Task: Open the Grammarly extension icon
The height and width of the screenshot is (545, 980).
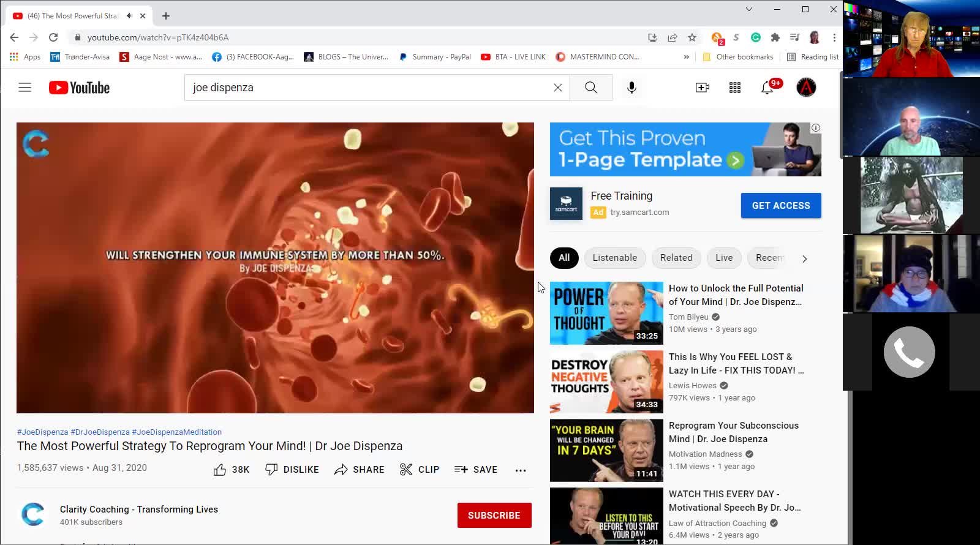Action: [x=756, y=37]
